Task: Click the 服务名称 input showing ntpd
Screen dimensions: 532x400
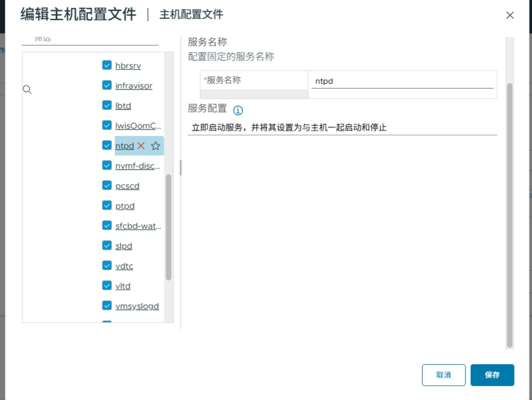Action: pos(402,81)
